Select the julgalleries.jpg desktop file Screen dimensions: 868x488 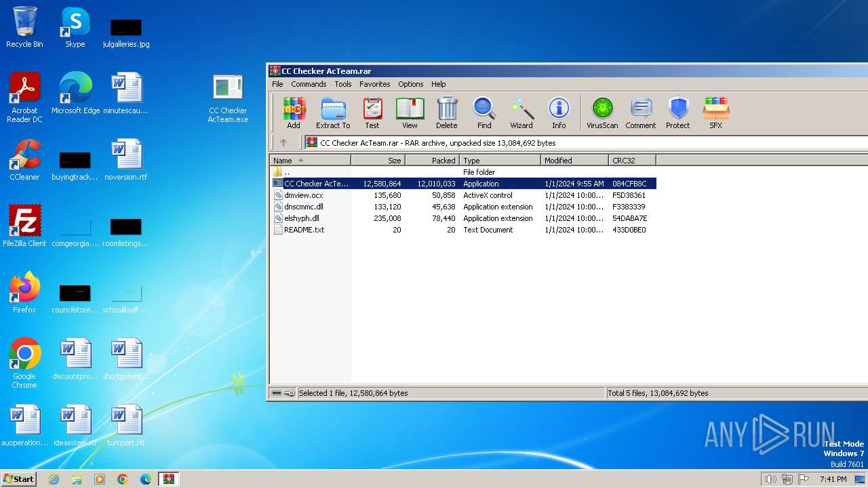[x=126, y=33]
